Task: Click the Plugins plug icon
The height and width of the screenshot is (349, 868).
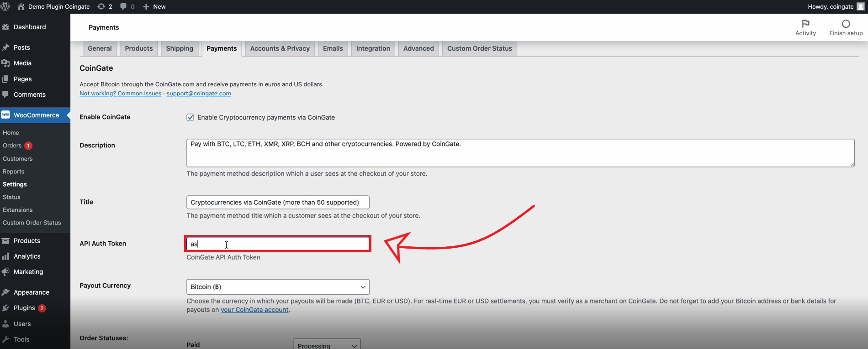Action: [6, 308]
